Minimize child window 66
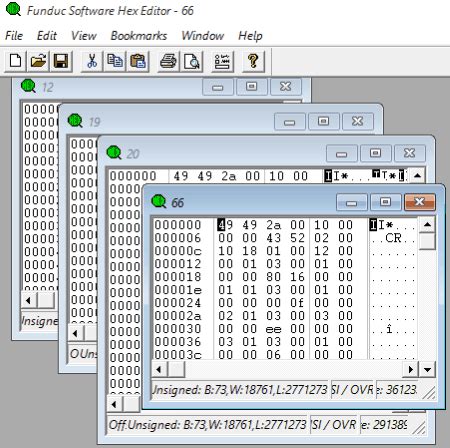Viewport: 450px width, 448px height. coord(352,202)
